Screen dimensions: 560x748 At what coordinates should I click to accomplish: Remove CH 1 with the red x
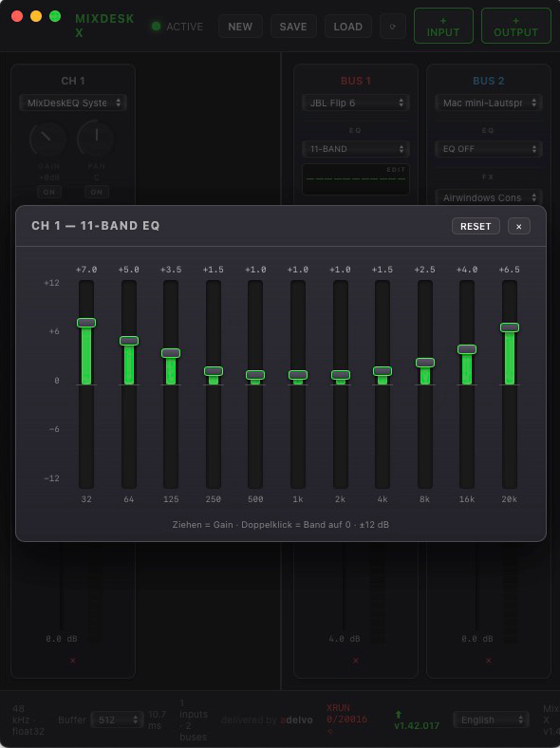(72, 661)
